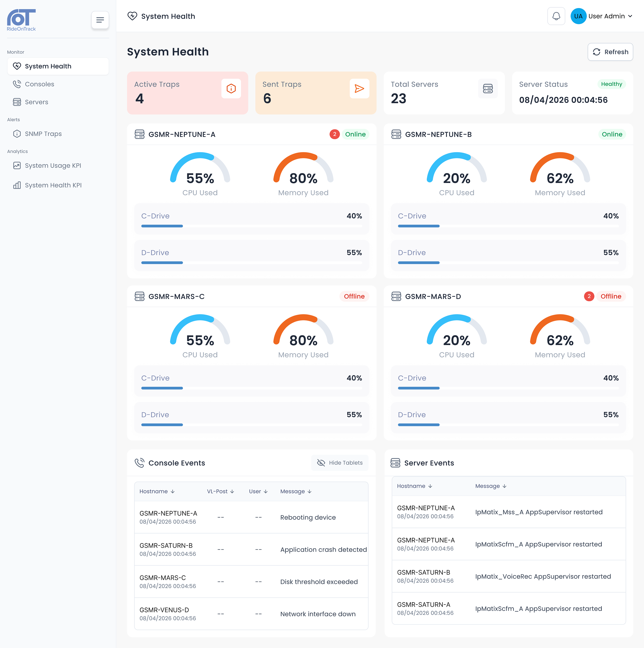Open System Health KPI analytics
This screenshot has width=644, height=648.
click(x=58, y=185)
